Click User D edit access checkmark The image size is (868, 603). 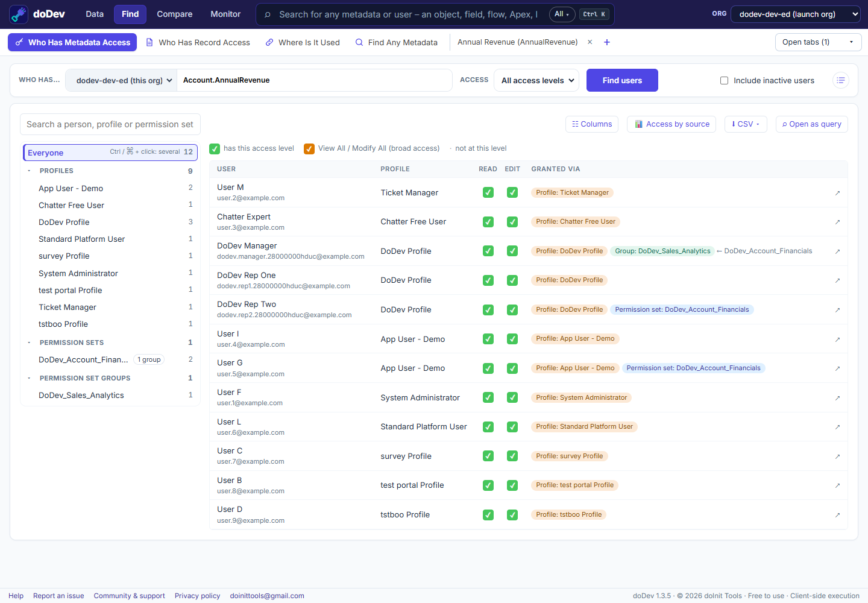point(512,515)
